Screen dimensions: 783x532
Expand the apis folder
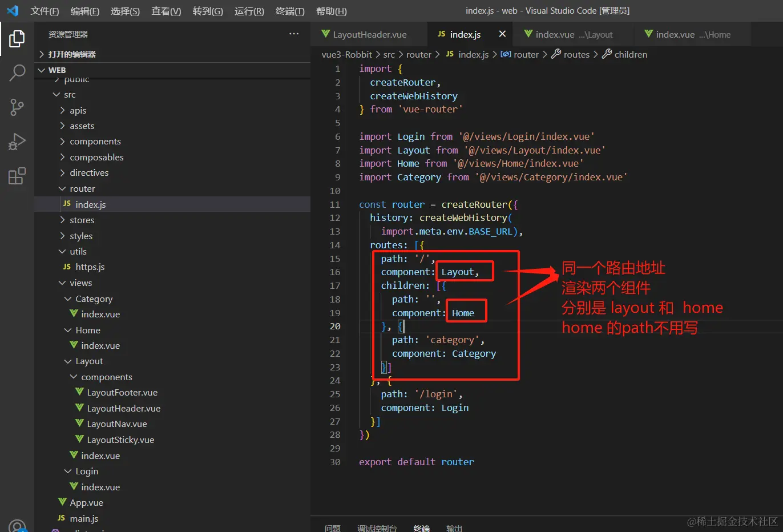78,110
